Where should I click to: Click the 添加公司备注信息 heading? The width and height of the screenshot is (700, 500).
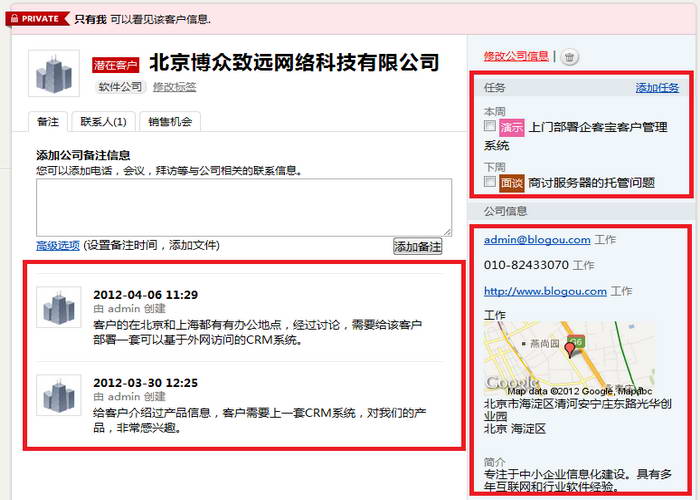(x=83, y=155)
